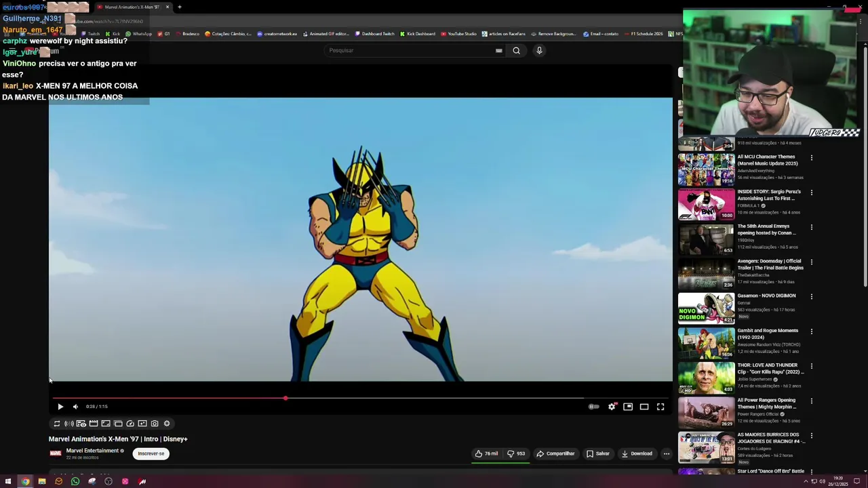Viewport: 868px width, 488px height.
Task: Play the X-Men '97 intro video
Action: click(x=60, y=407)
